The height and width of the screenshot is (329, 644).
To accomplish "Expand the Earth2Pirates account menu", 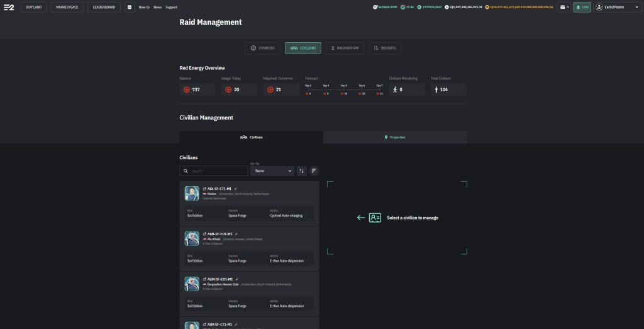I will click(617, 7).
